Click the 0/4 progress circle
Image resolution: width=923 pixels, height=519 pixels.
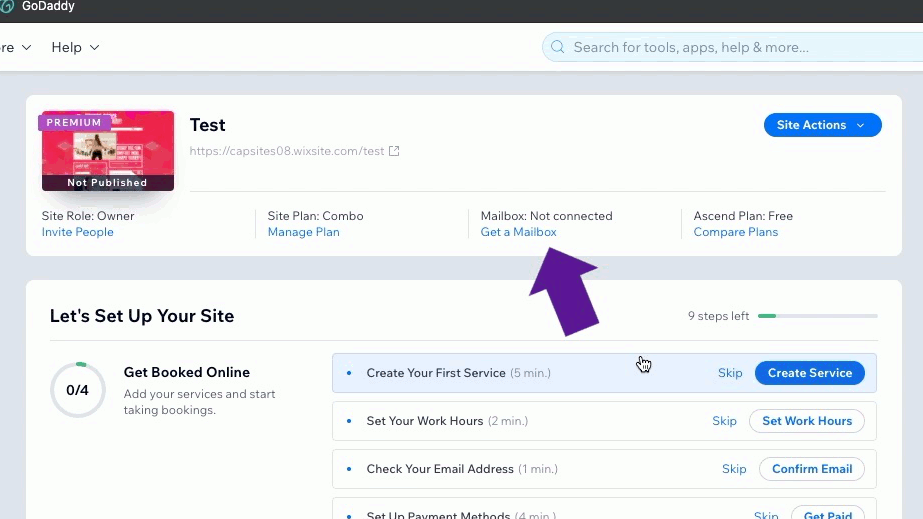[x=78, y=390]
